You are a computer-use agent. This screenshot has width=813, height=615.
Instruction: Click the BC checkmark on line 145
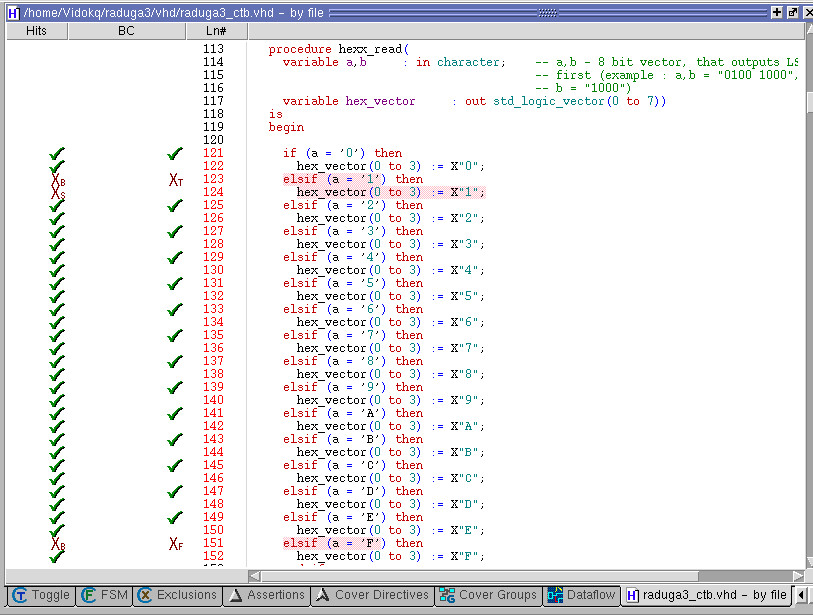pos(175,465)
